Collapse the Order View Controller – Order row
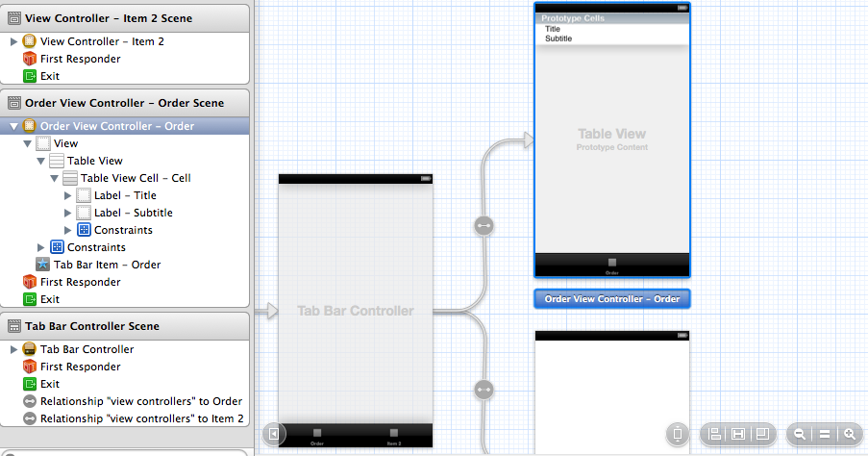 coord(13,126)
